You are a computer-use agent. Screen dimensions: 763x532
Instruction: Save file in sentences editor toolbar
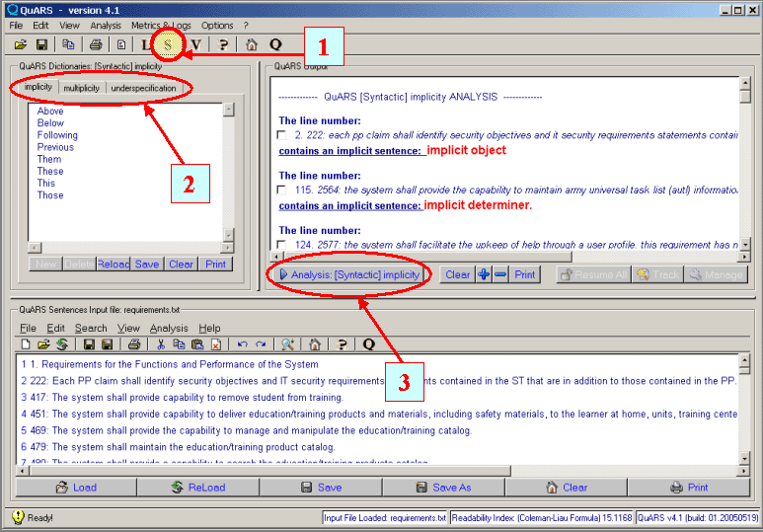pos(89,344)
